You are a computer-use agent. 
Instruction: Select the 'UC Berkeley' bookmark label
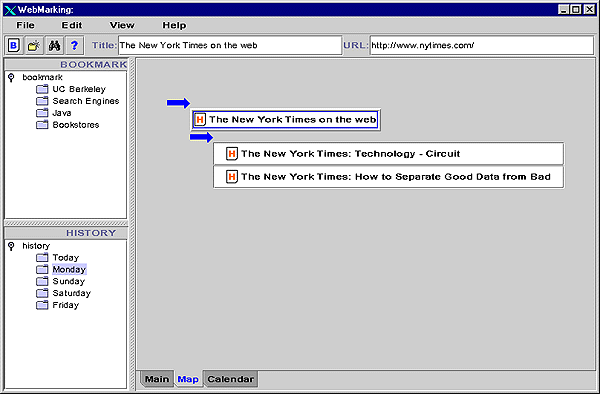click(x=79, y=89)
